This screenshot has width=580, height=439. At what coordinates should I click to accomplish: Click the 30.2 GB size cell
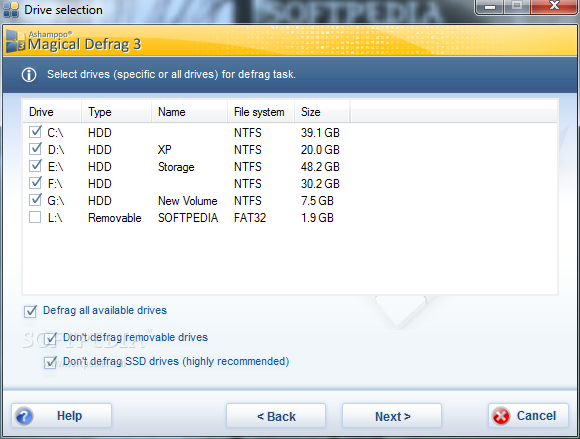pos(320,184)
